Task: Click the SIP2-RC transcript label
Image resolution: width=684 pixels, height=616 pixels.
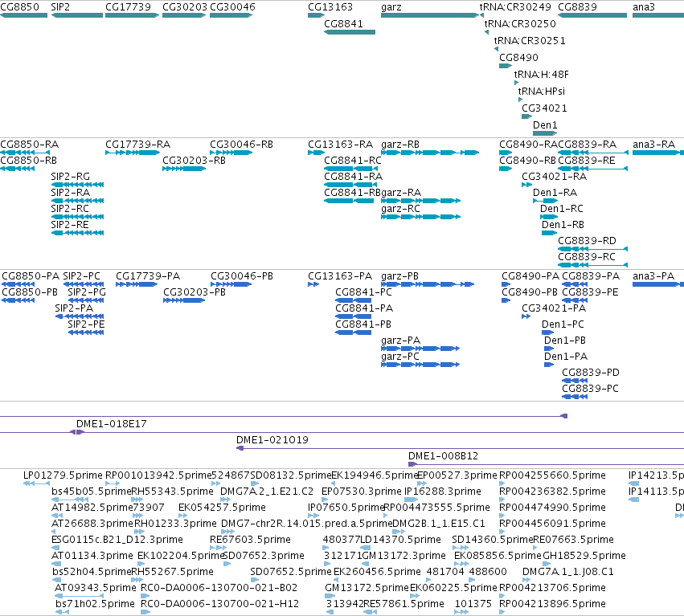Action: pos(70,209)
